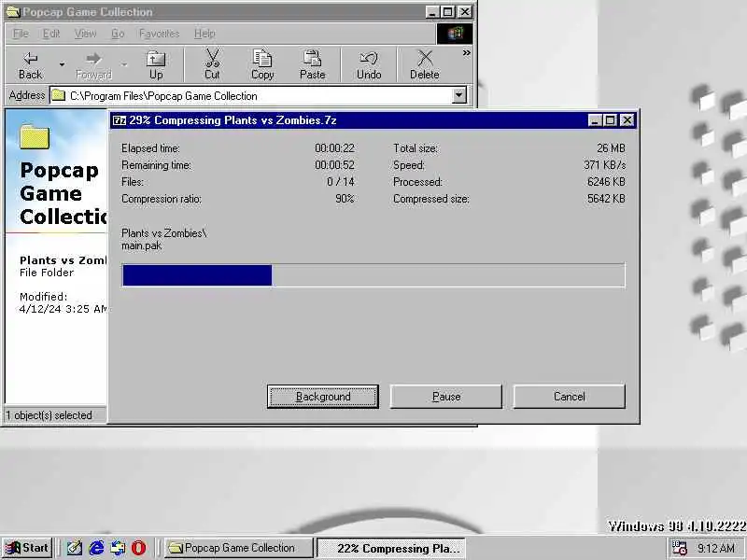
Task: Go Up one folder level
Action: click(x=156, y=65)
